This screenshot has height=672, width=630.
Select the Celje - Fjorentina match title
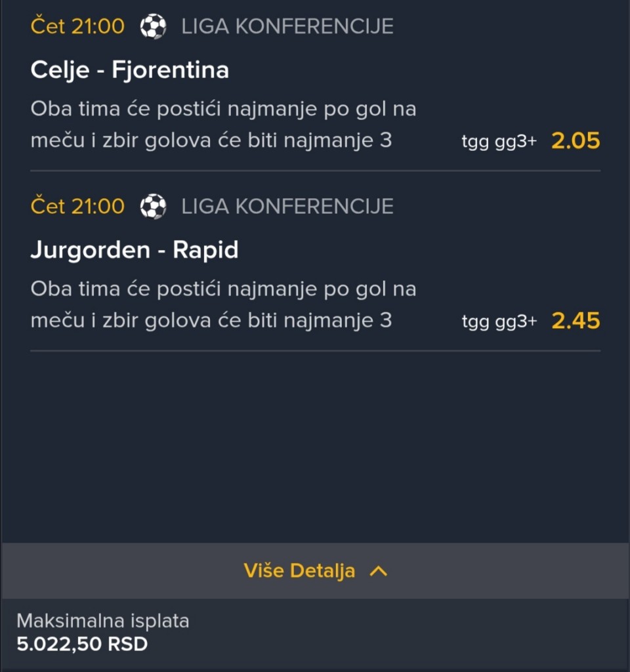129,70
